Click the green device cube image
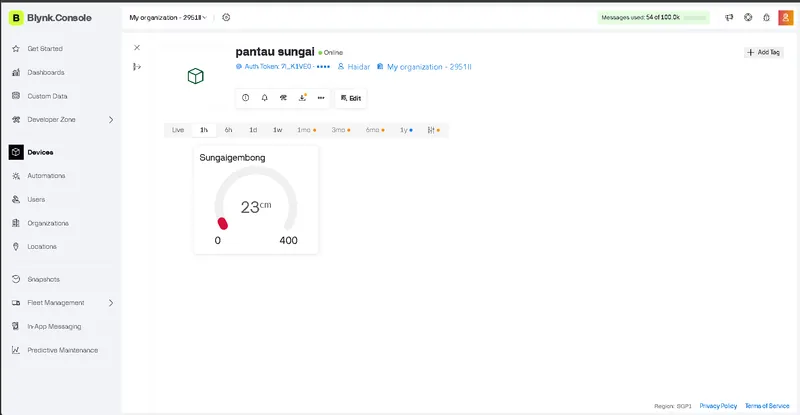 click(x=195, y=76)
